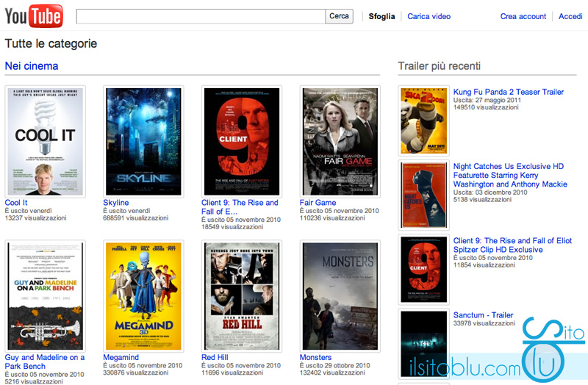Click the Red Hill title link
The image size is (588, 385).
215,358
